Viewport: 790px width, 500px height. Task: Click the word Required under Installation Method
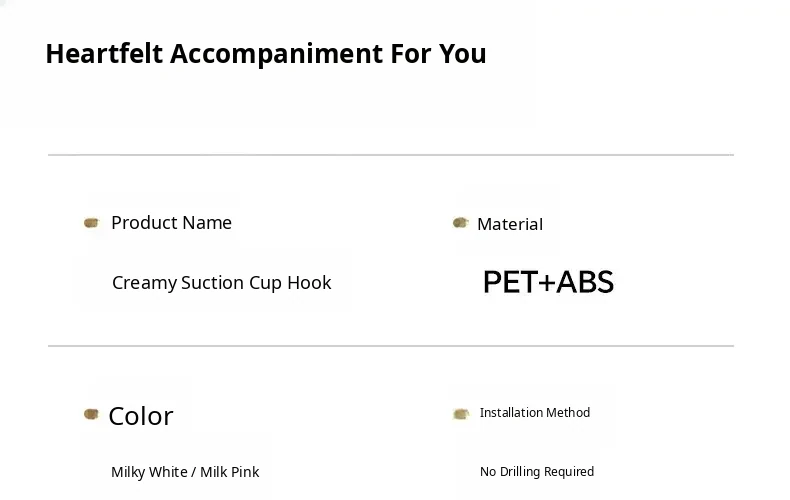568,472
